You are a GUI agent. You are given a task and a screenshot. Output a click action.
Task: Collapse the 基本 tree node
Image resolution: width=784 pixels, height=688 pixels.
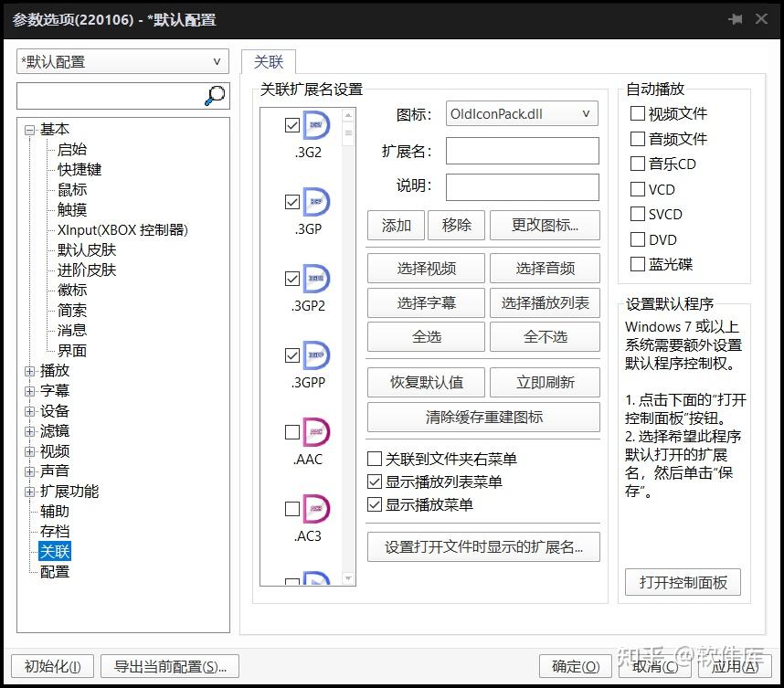(x=30, y=130)
